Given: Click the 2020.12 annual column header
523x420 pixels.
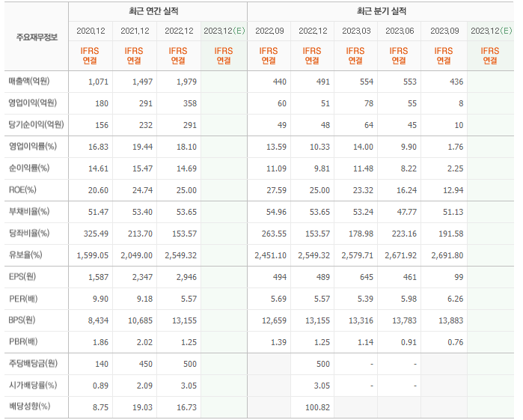Looking at the screenshot, I should pos(91,31).
